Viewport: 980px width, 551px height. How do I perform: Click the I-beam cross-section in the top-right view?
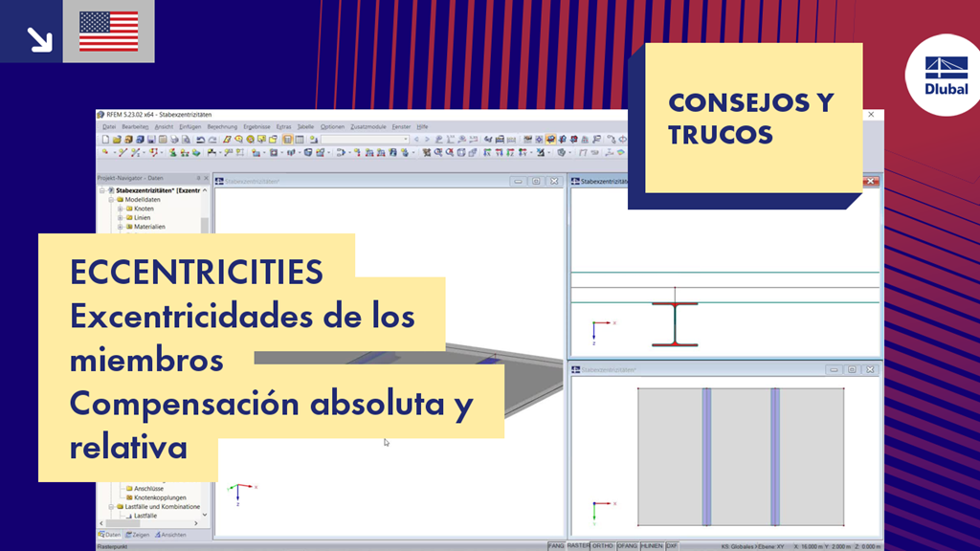click(x=675, y=324)
